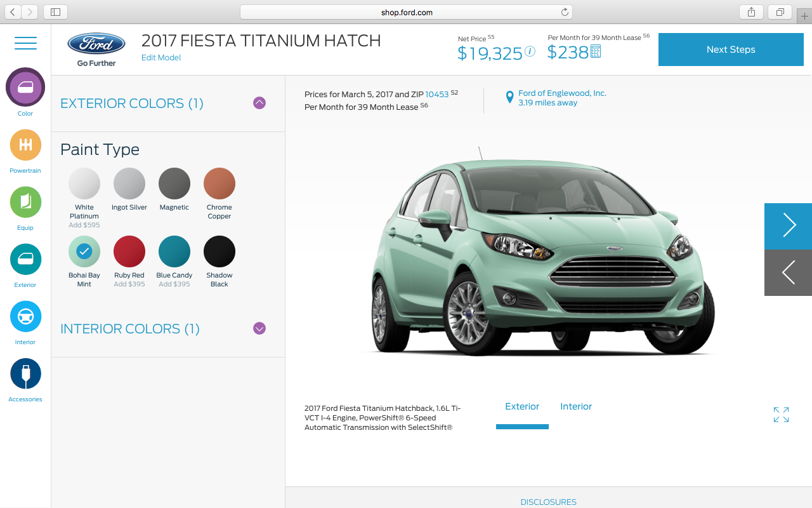The image size is (812, 508).
Task: Collapse the Exterior Colors section
Action: tap(259, 103)
